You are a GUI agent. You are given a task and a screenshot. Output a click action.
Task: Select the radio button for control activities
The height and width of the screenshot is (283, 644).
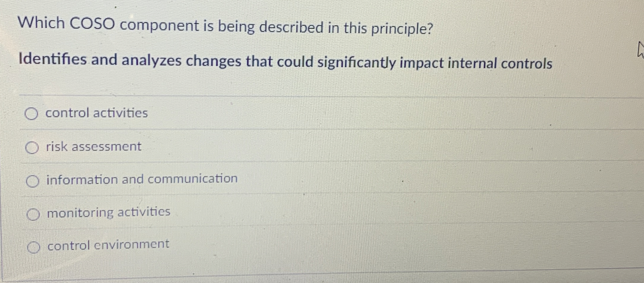point(32,113)
